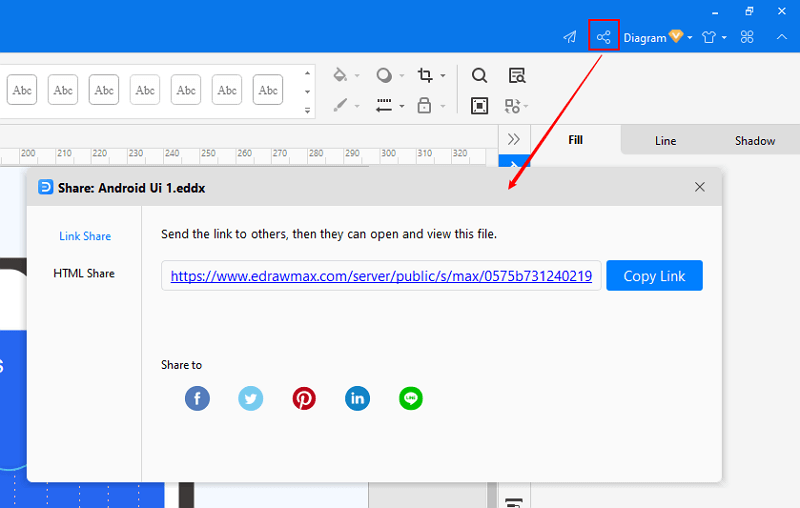Select the Line color pen tool

[x=340, y=105]
